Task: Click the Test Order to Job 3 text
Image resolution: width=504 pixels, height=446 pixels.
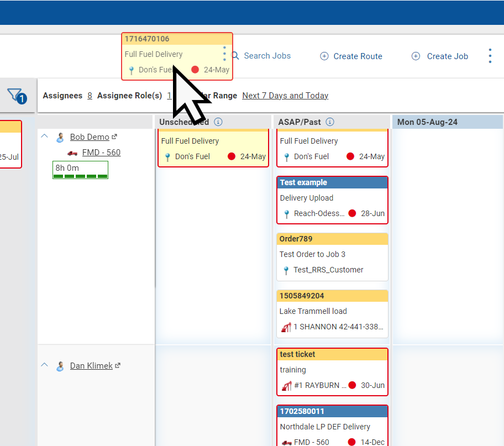Action: (x=312, y=254)
